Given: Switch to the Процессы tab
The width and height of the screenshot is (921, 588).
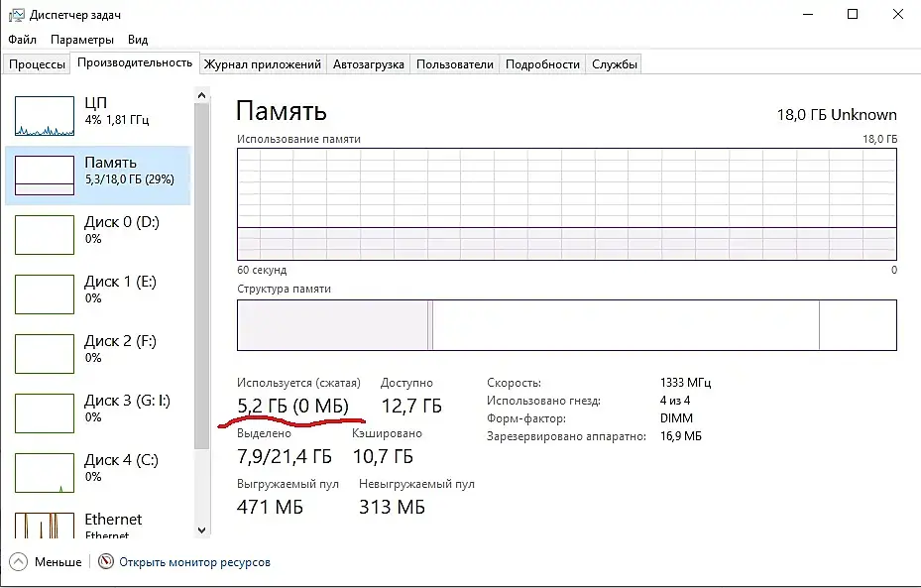Looking at the screenshot, I should point(37,64).
